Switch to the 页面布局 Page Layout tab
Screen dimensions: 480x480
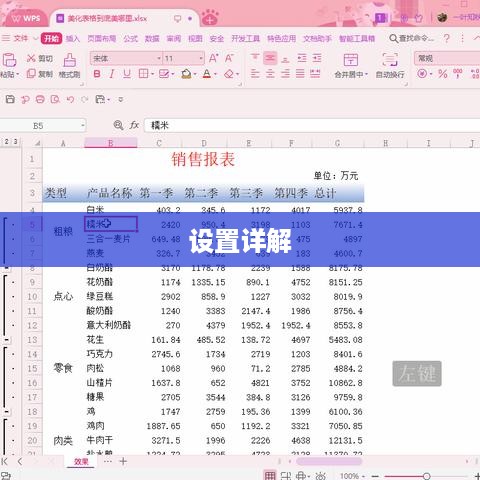coord(102,39)
